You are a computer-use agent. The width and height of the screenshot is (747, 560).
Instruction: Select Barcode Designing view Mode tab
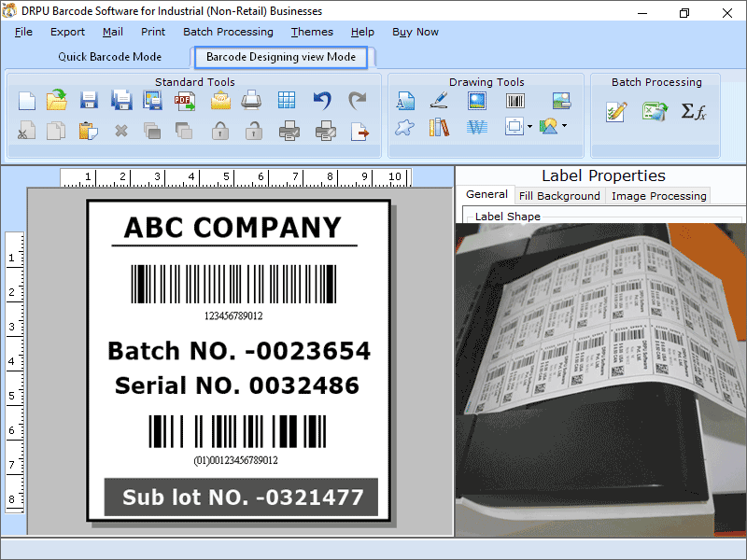(x=281, y=57)
